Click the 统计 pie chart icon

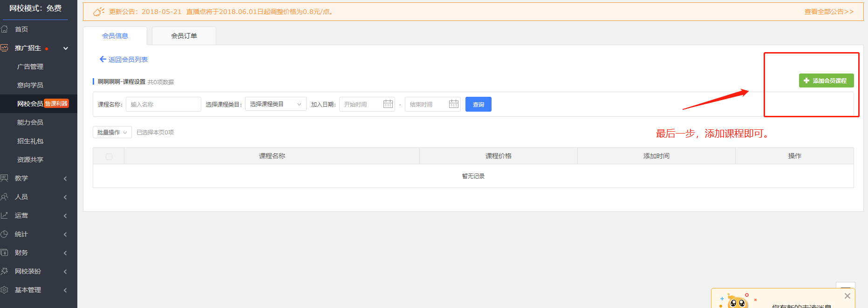[x=5, y=234]
